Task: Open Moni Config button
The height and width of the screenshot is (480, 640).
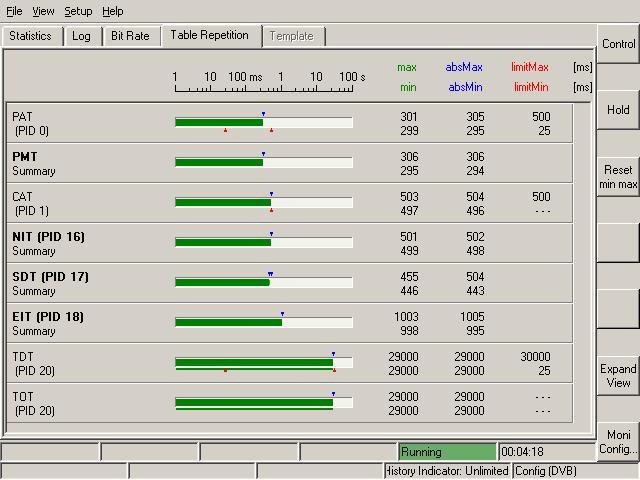Action: 618,441
